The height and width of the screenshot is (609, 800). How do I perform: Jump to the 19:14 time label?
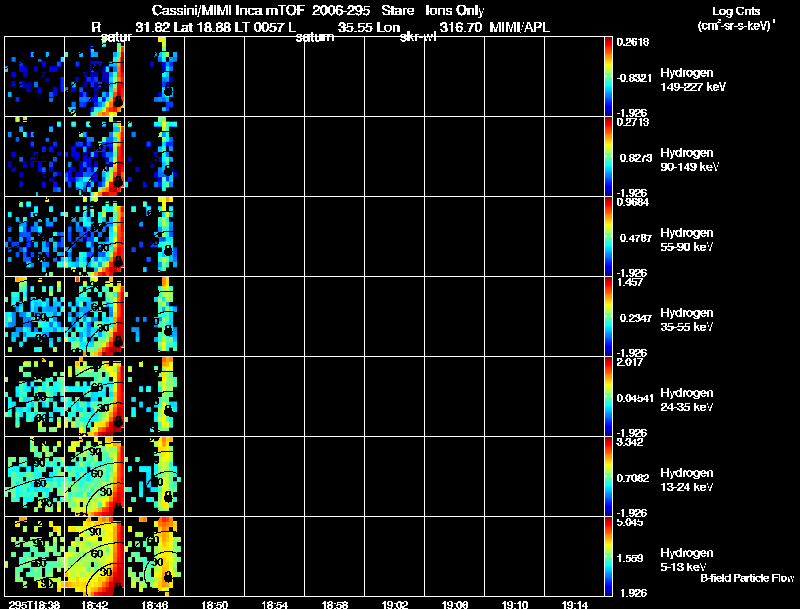pyautogui.click(x=575, y=604)
